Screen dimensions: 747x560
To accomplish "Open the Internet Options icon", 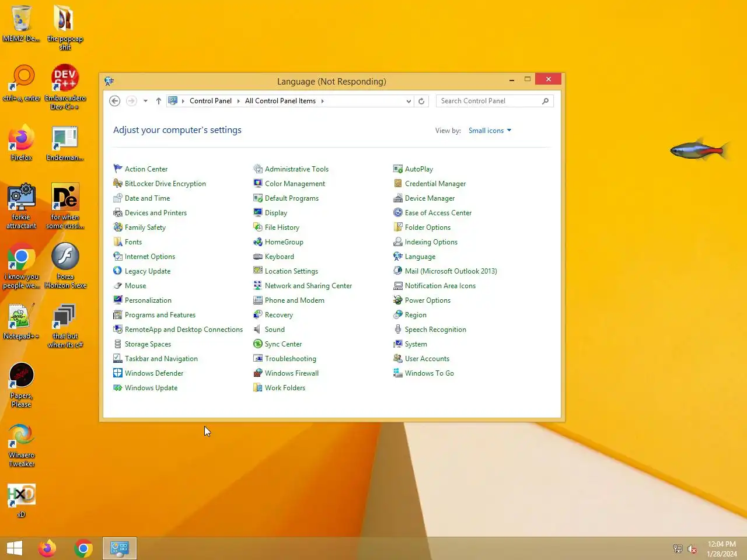I will pos(118,256).
